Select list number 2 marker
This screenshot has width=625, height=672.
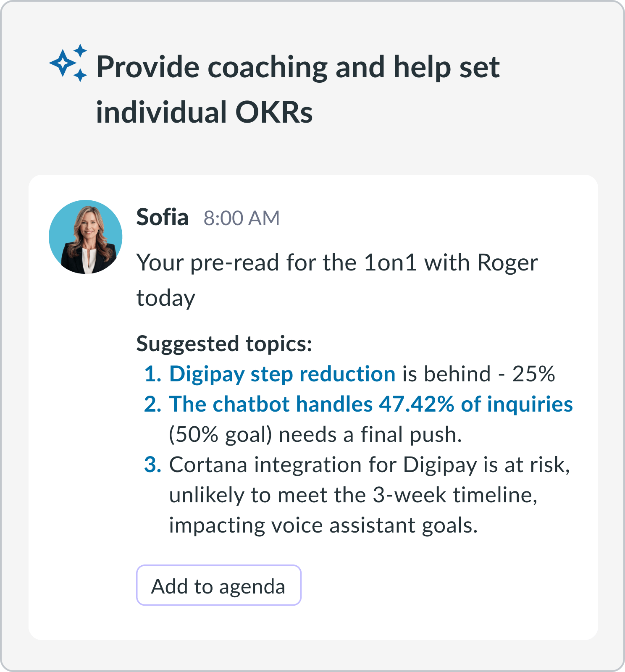(x=153, y=404)
